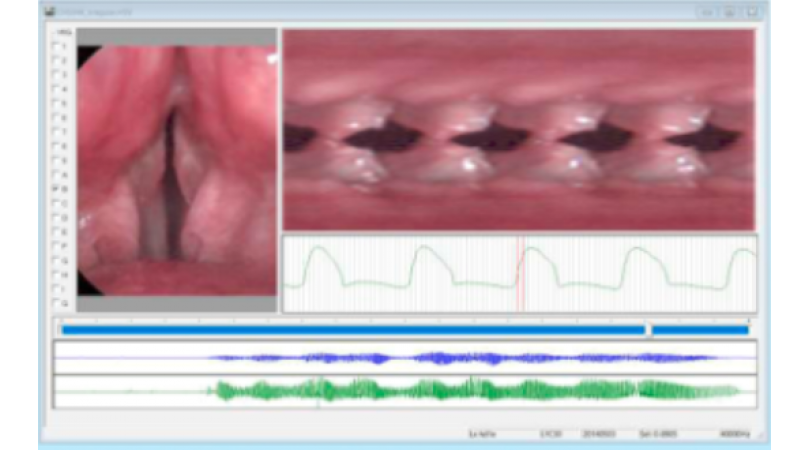Screen dimensions: 810x450
Task: Tick the checkbox labeled 1
Action: pos(54,46)
